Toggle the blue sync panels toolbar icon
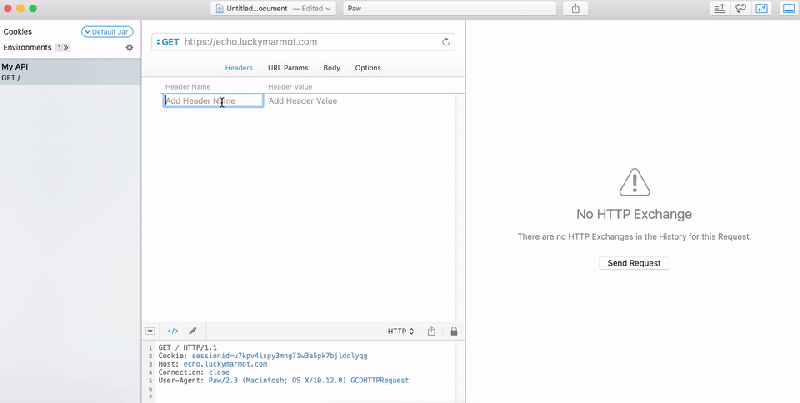The width and height of the screenshot is (800, 403). point(761,8)
